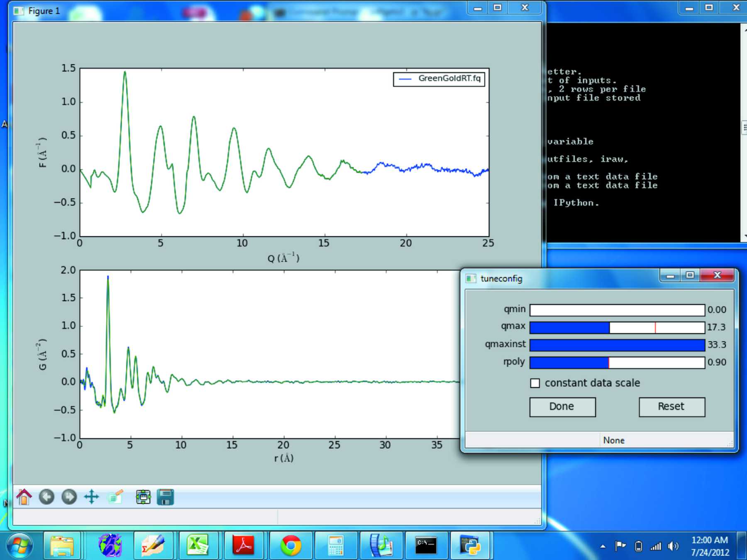Open the math editor pen icon in taskbar
747x560 pixels.
pos(153,545)
